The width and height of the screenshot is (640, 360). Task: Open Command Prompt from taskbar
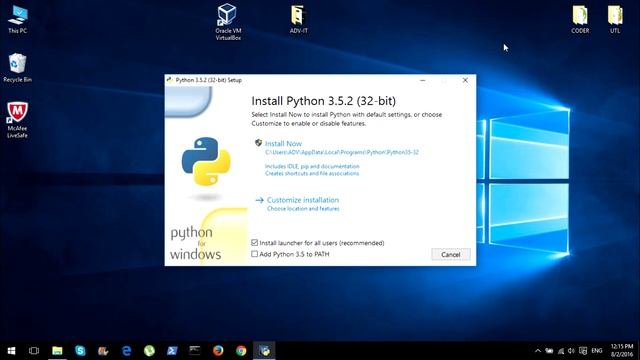pos(195,351)
